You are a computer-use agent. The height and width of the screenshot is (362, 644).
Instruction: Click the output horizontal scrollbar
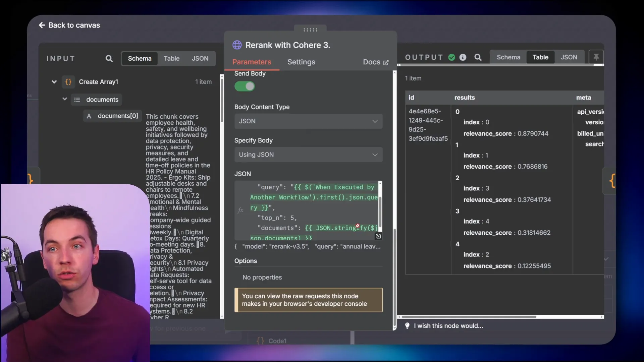[469, 317]
